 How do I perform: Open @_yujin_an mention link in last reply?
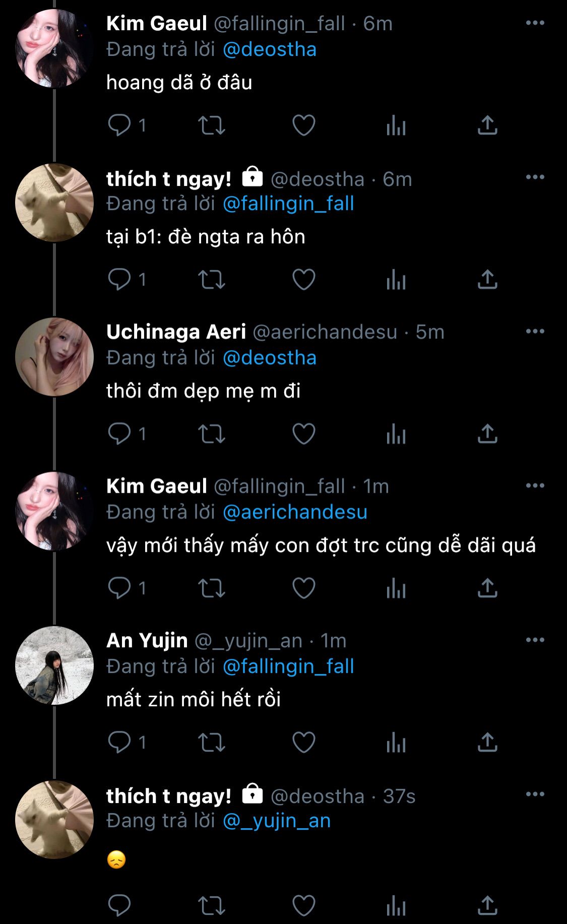pos(277,821)
